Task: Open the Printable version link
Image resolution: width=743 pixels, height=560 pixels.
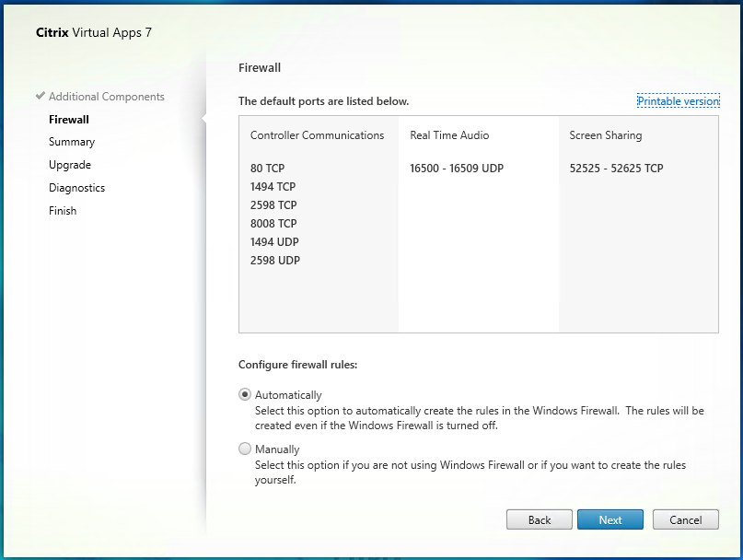Action: tap(678, 101)
